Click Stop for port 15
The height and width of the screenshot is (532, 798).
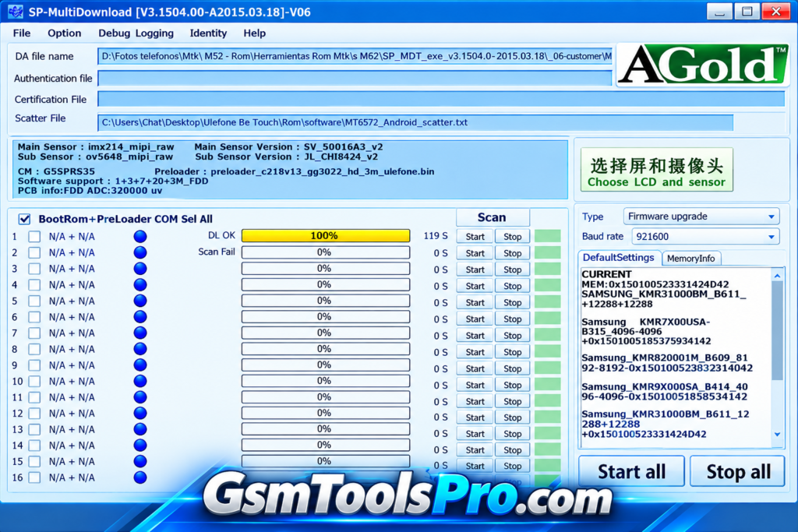coord(513,465)
